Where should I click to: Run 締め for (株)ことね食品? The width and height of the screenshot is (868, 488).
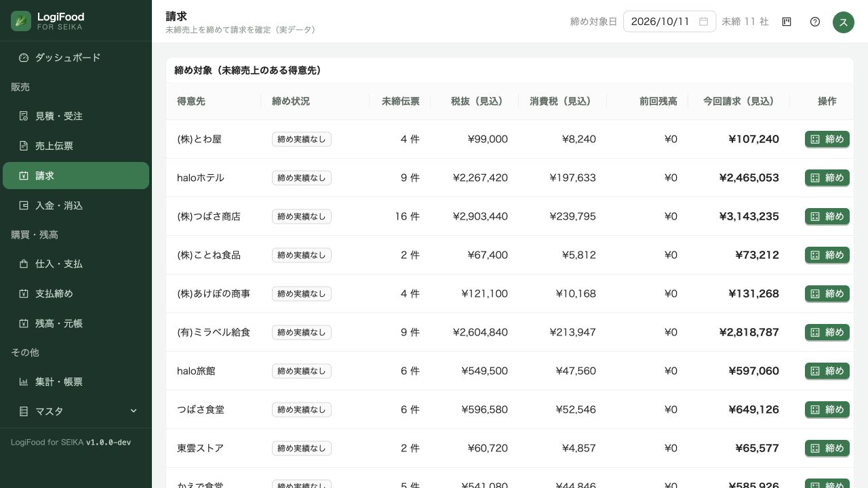[827, 255]
